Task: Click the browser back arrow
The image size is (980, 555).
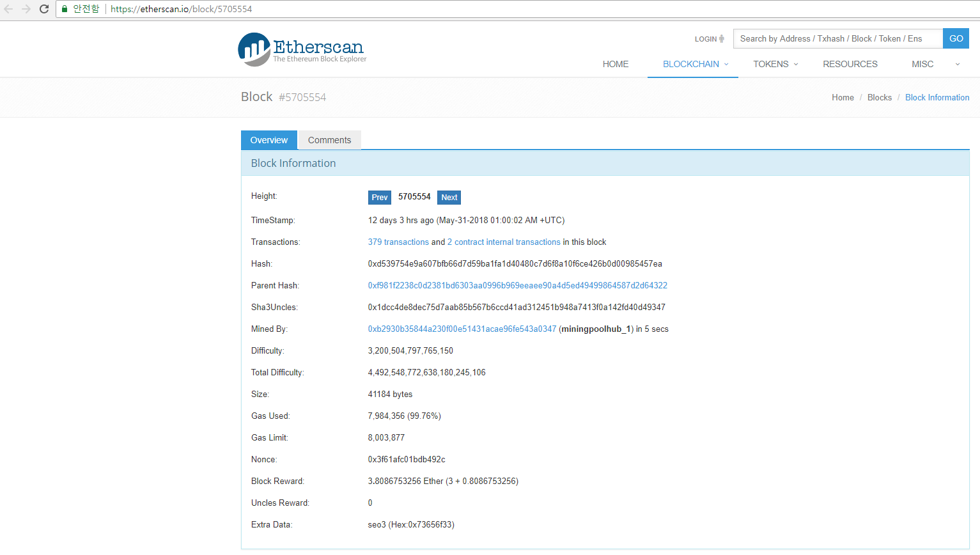Action: 8,9
